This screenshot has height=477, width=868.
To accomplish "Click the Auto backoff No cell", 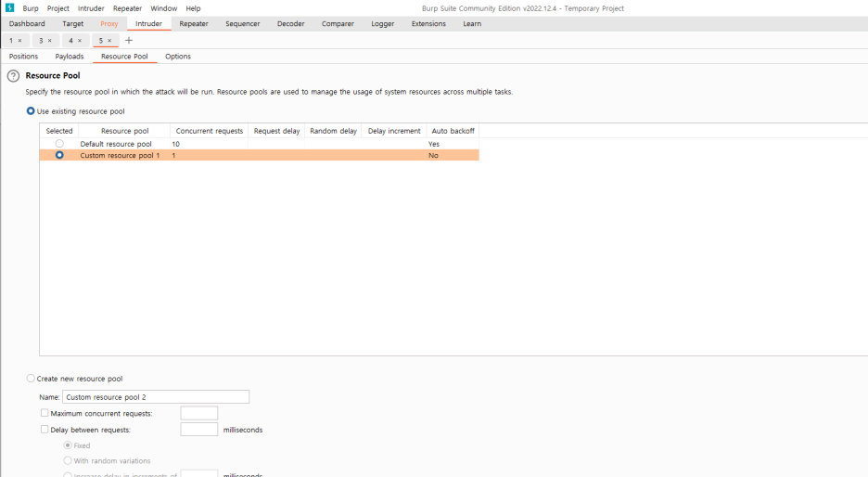I will [x=433, y=155].
